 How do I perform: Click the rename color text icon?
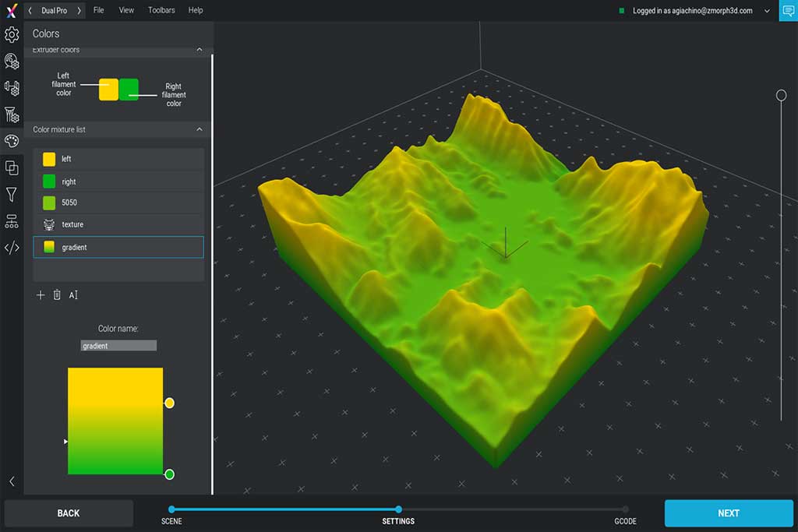(x=74, y=295)
